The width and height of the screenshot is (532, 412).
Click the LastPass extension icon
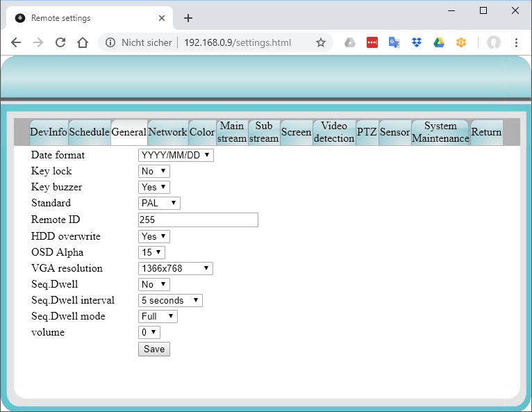(x=372, y=42)
